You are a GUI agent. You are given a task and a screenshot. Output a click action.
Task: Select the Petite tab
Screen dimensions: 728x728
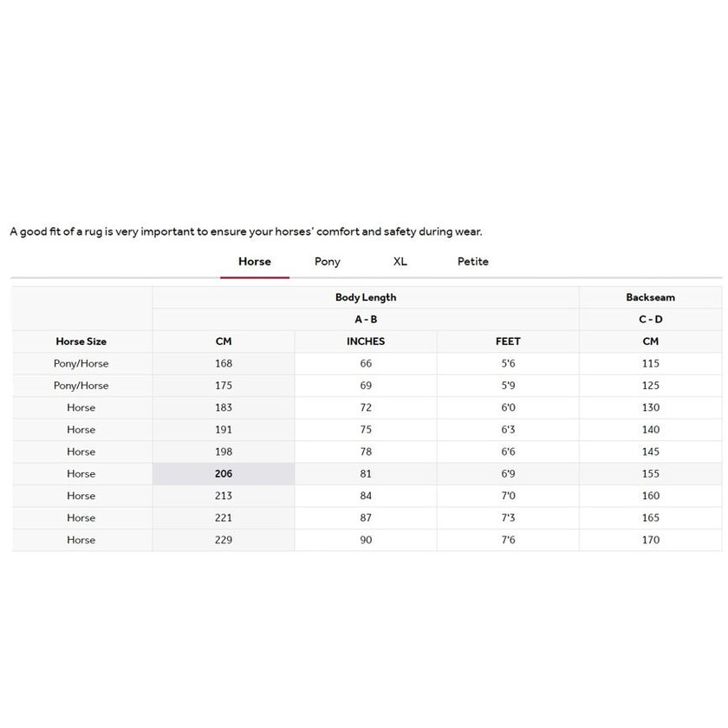pos(472,261)
